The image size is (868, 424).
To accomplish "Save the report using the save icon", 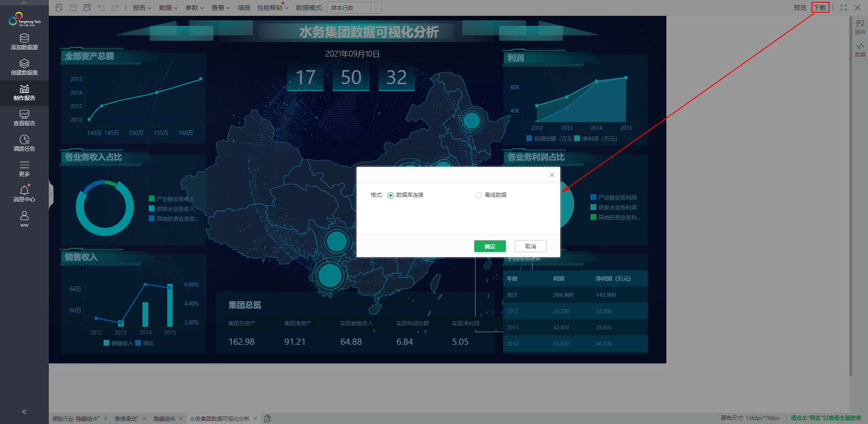I will click(x=73, y=8).
